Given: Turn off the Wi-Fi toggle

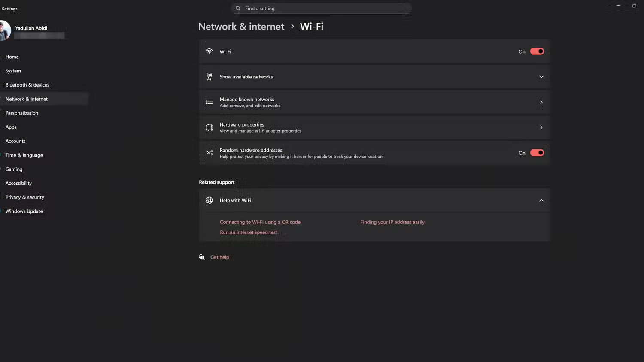Looking at the screenshot, I should [x=537, y=51].
